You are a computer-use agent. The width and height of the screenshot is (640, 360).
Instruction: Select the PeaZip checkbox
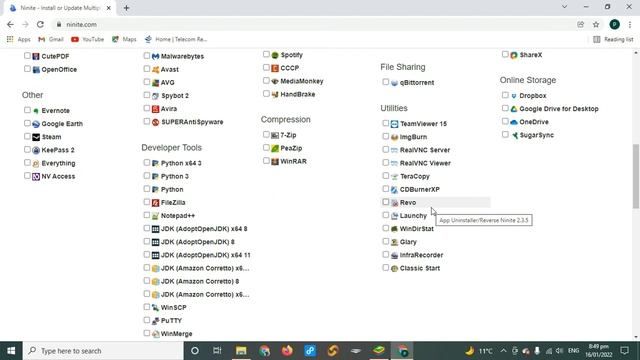[x=266, y=148]
